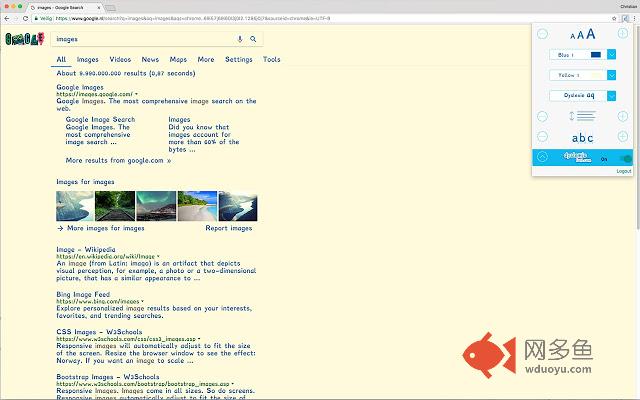Open the Yellow 1 background color dropdown
Screen dimensions: 640x400
(x=611, y=75)
